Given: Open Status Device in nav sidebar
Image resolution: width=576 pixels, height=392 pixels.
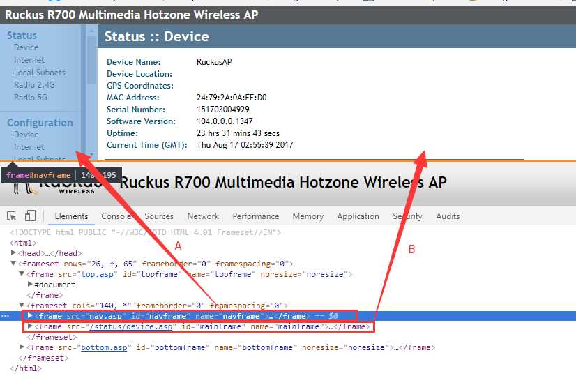Looking at the screenshot, I should pos(26,47).
